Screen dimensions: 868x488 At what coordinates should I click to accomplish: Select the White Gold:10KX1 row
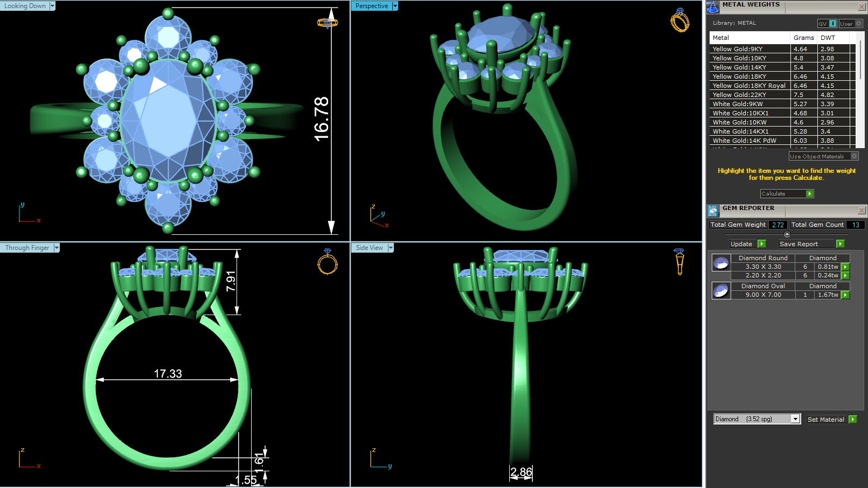(x=782, y=113)
